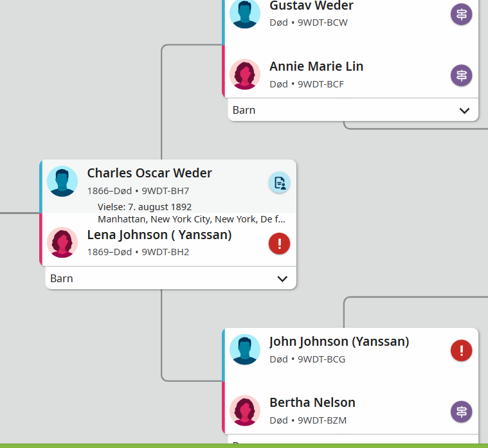488x448 pixels.
Task: Open Lena Johnson ( Yanssan) name link
Action: (x=159, y=235)
